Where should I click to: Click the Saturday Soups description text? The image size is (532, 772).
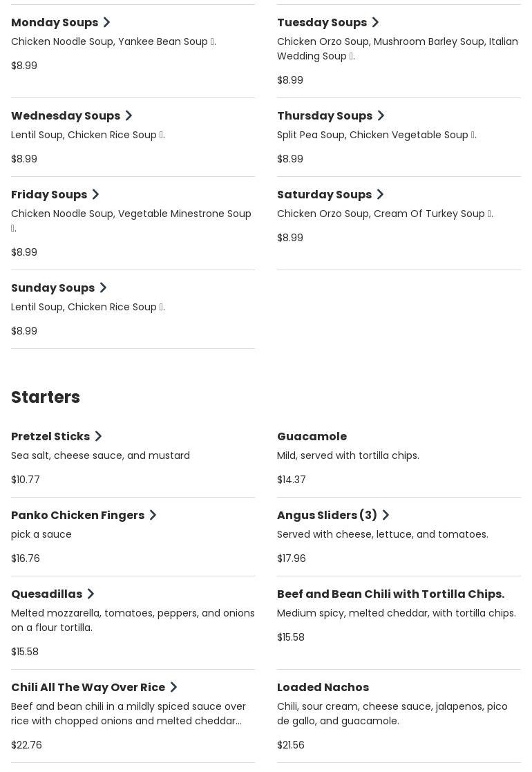(384, 214)
